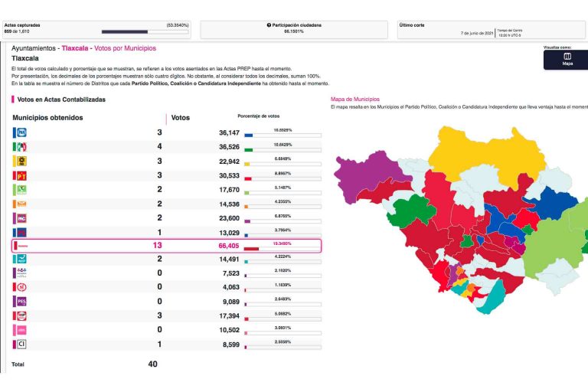Click the pink logo with 10,502 votes
Viewport: 588px width, 392px height.
point(21,330)
